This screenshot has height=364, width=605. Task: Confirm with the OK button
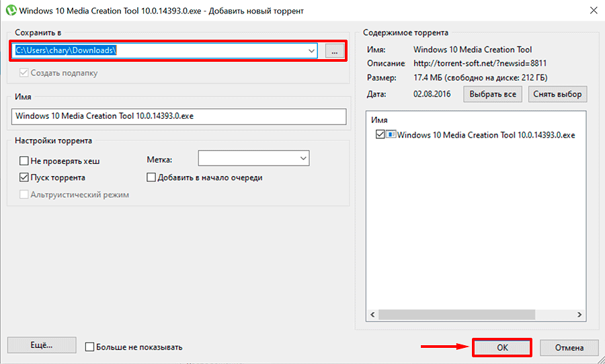pyautogui.click(x=502, y=347)
